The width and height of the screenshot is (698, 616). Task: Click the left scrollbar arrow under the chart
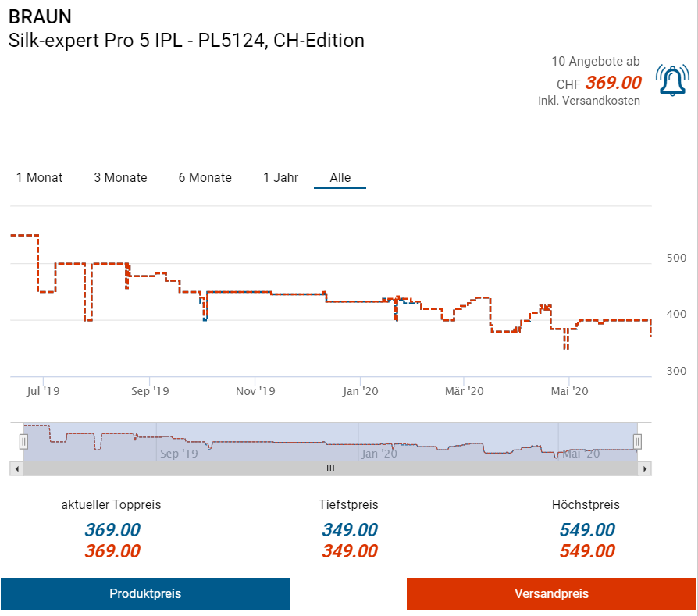click(16, 468)
